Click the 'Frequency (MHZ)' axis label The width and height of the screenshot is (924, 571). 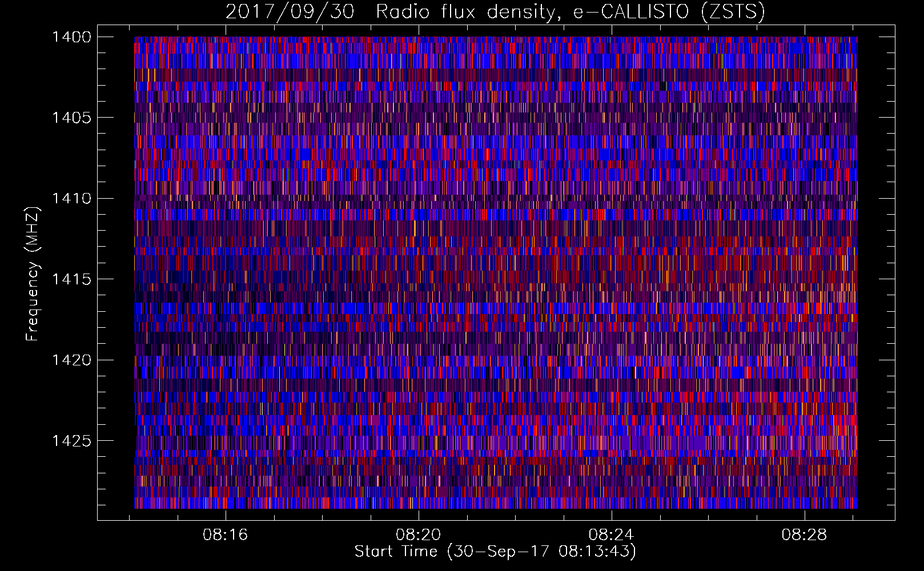[x=33, y=274]
